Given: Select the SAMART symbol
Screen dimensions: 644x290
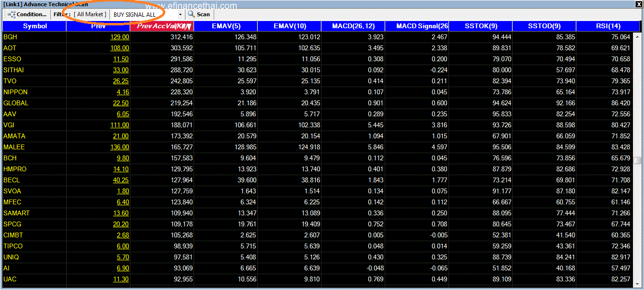Looking at the screenshot, I should click(16, 213).
